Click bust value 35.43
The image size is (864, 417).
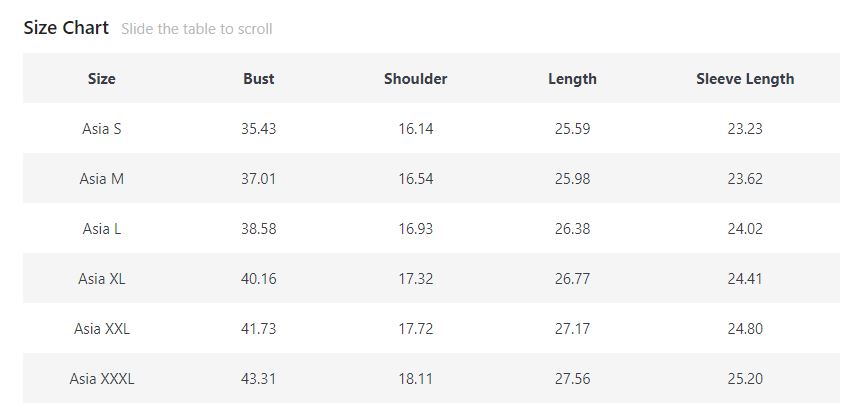[x=259, y=129]
